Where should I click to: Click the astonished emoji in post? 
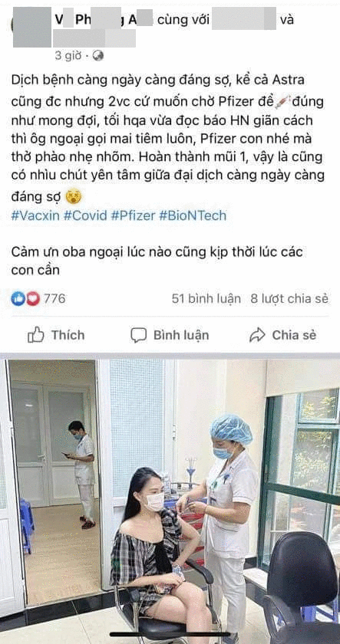tap(74, 197)
